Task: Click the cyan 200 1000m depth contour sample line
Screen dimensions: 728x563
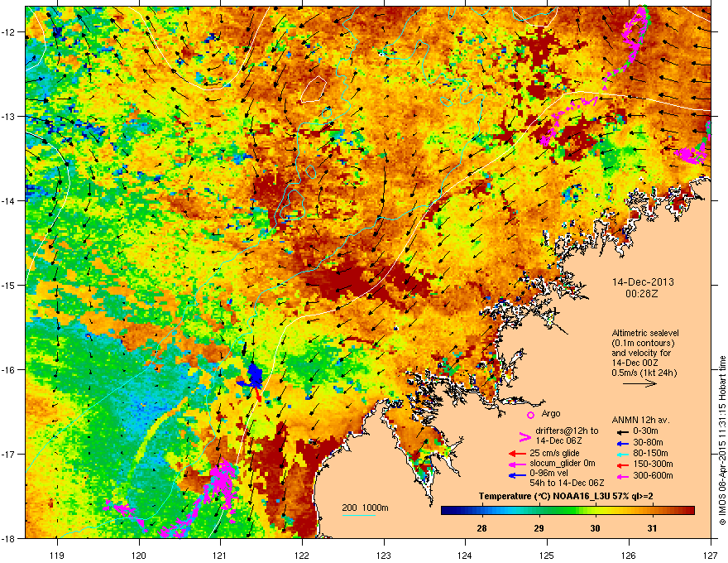Action: pyautogui.click(x=359, y=515)
